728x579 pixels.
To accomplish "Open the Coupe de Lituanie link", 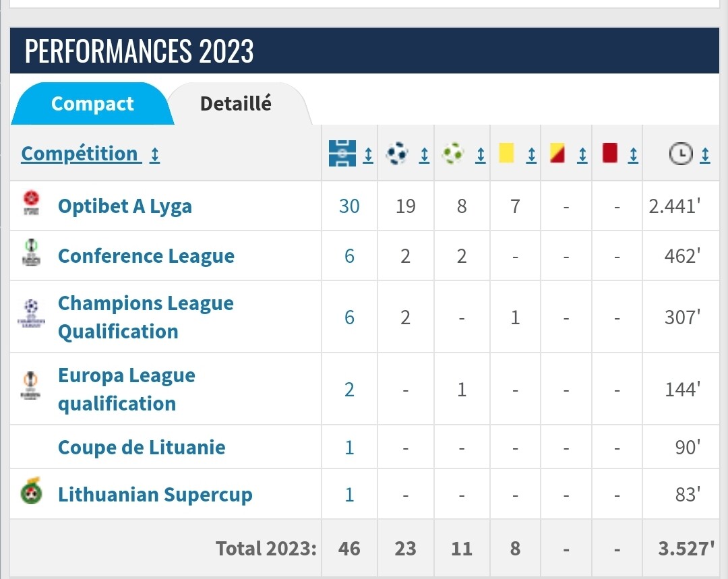I will 142,448.
